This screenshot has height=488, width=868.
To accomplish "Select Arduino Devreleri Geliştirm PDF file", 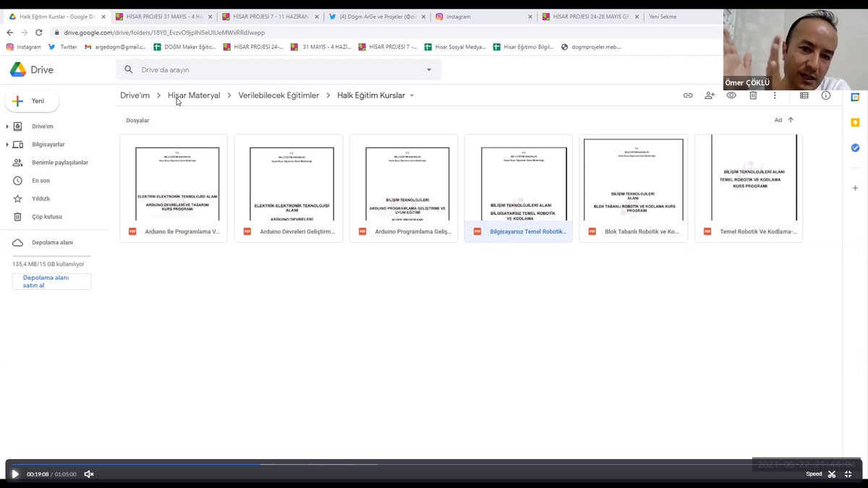I will [289, 188].
